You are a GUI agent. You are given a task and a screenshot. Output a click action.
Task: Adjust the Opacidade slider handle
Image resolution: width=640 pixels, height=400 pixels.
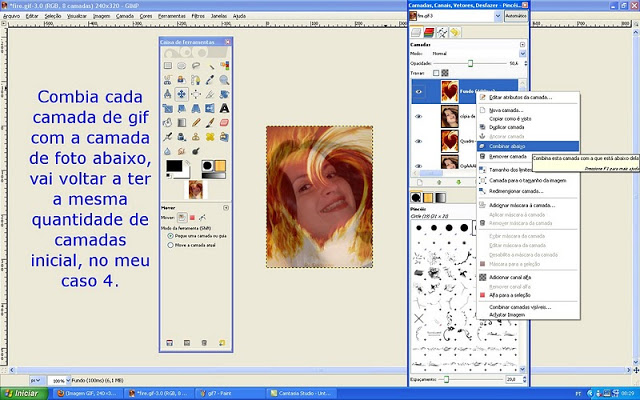click(470, 63)
